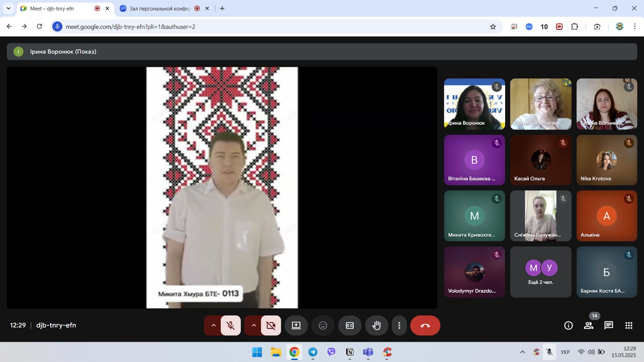Switch to the Zoom conference tab
This screenshot has width=644, height=362.
coord(160,8)
